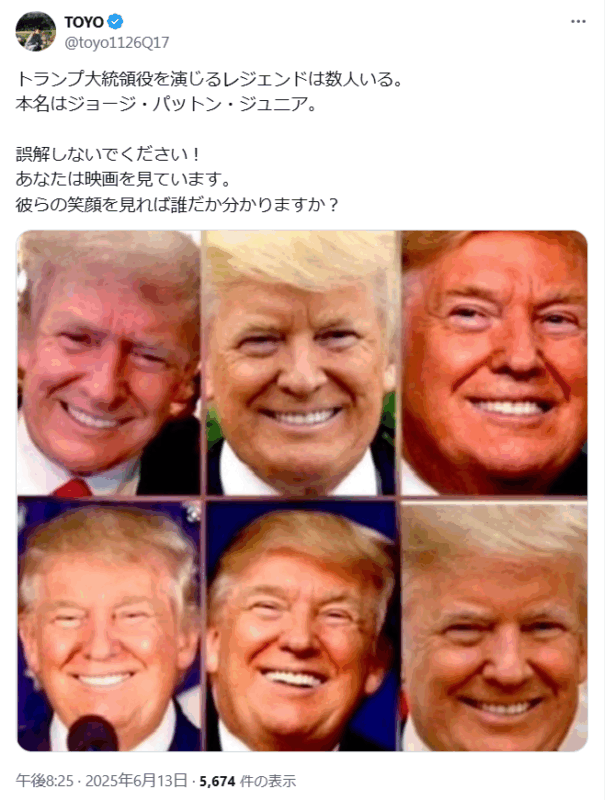Open the TOYO profile avatar picture
Screen dimensions: 614x800
pos(36,32)
